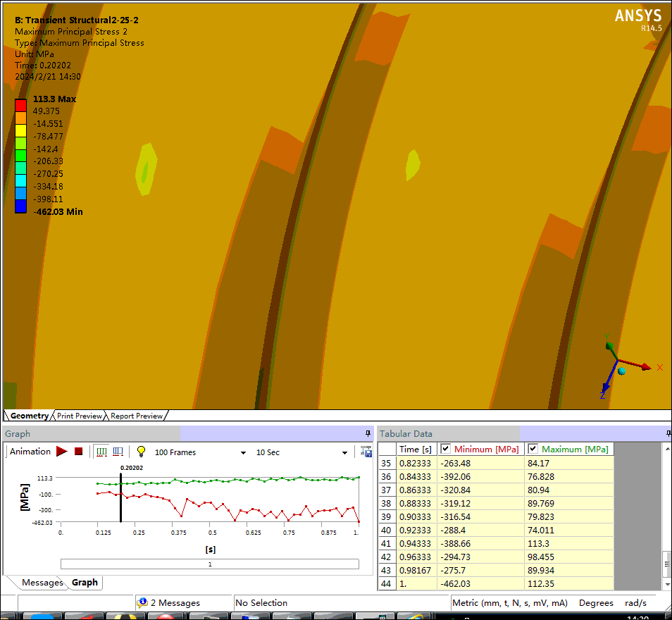Click the -462.03 Min legend label
The height and width of the screenshot is (620, 672).
tap(58, 212)
